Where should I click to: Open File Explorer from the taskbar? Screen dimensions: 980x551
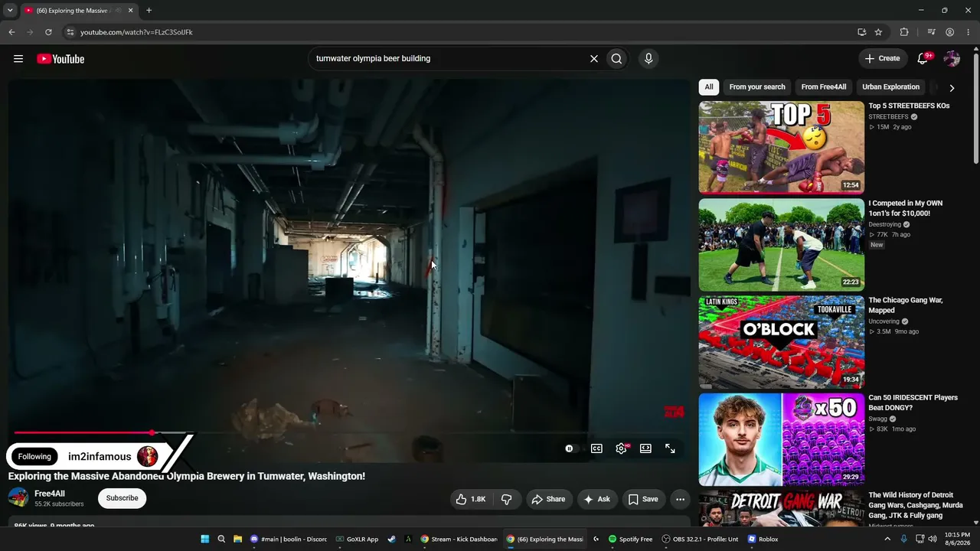coord(238,539)
